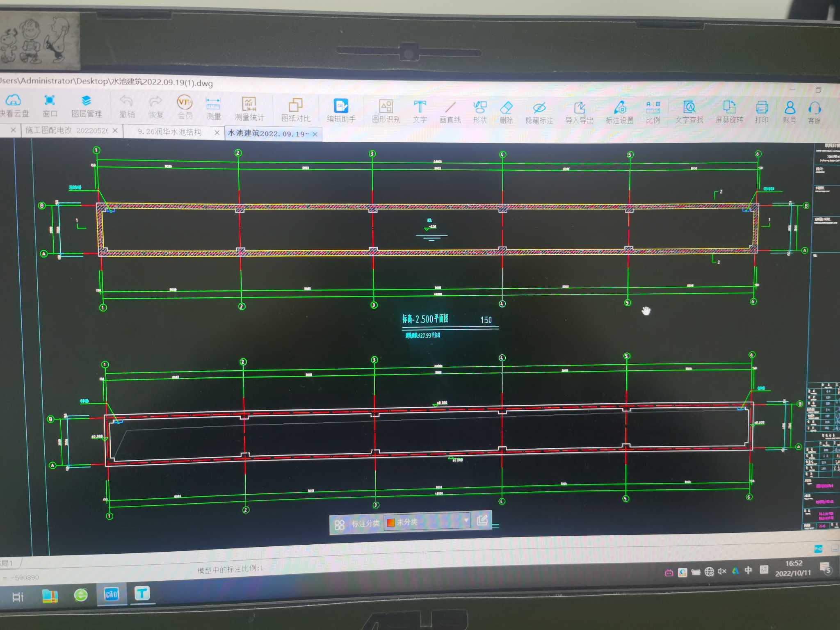The image size is (840, 630).
Task: Open 标注设置 annotation settings
Action: coord(619,113)
